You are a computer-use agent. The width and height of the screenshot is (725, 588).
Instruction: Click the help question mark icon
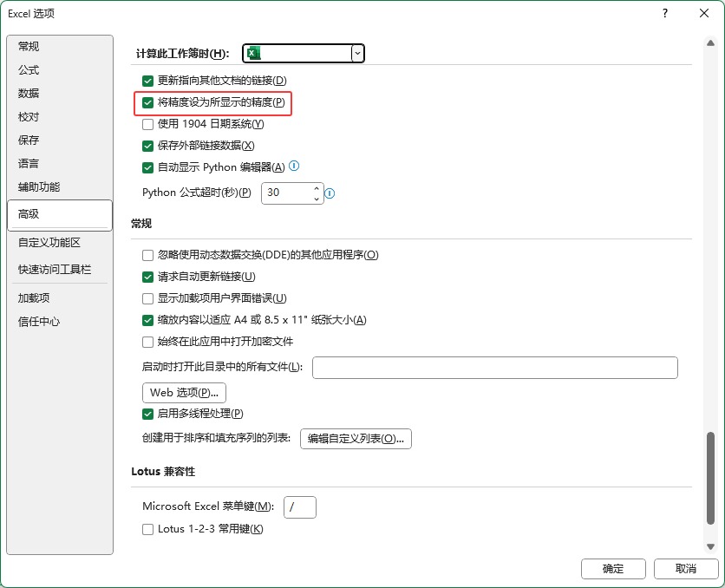[x=664, y=13]
